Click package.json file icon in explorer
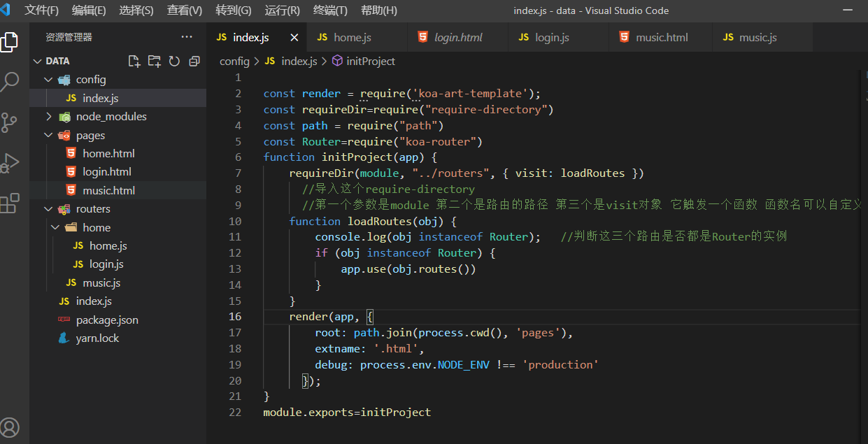Viewport: 868px width, 444px height. click(64, 320)
